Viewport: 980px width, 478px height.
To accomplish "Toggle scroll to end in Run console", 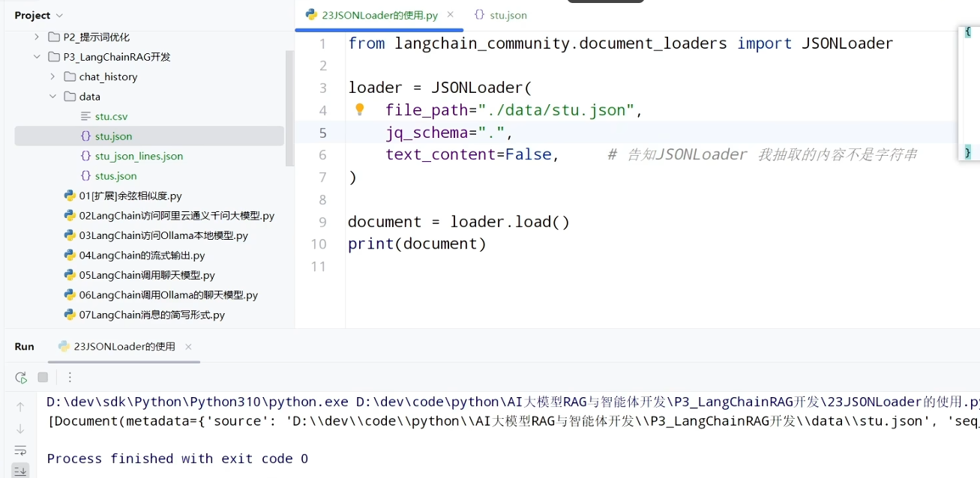I will click(20, 471).
